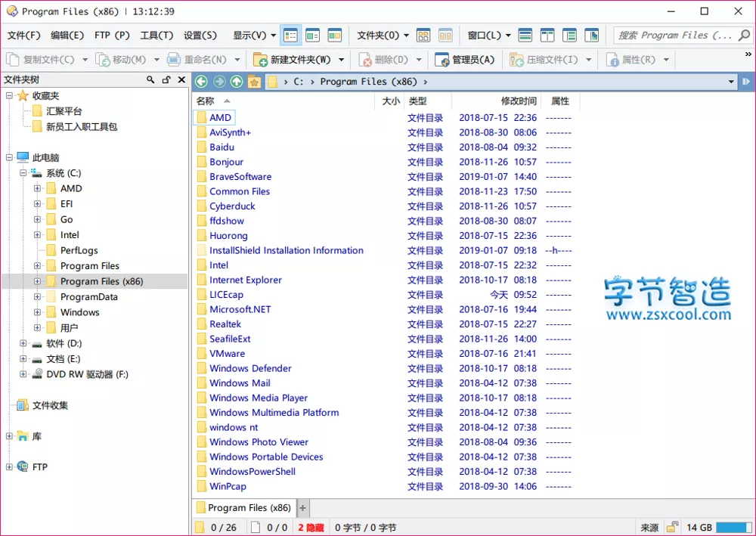
Task: Open 新建文件夹(W) dropdown arrow
Action: [x=342, y=60]
